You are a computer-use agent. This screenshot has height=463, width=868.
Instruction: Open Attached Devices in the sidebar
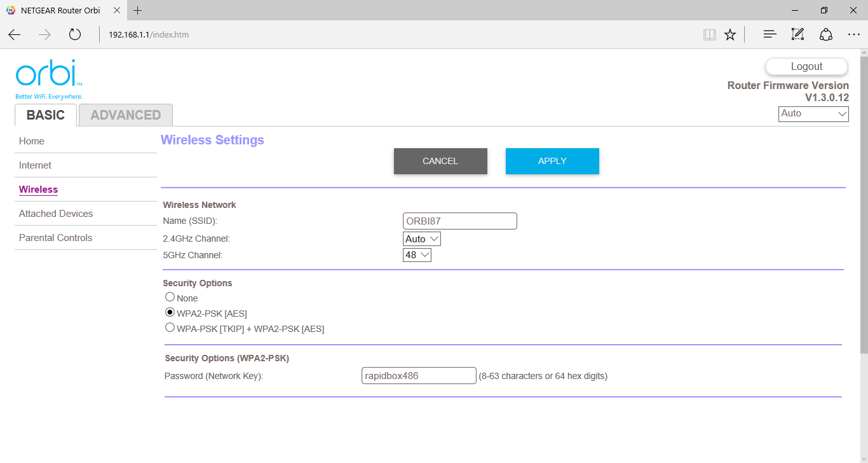point(56,214)
